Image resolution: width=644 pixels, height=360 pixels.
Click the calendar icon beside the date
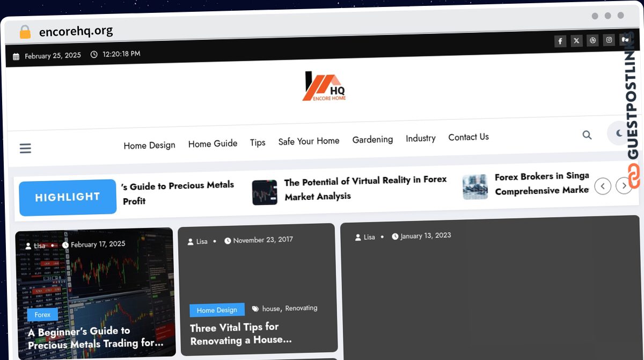[16, 56]
